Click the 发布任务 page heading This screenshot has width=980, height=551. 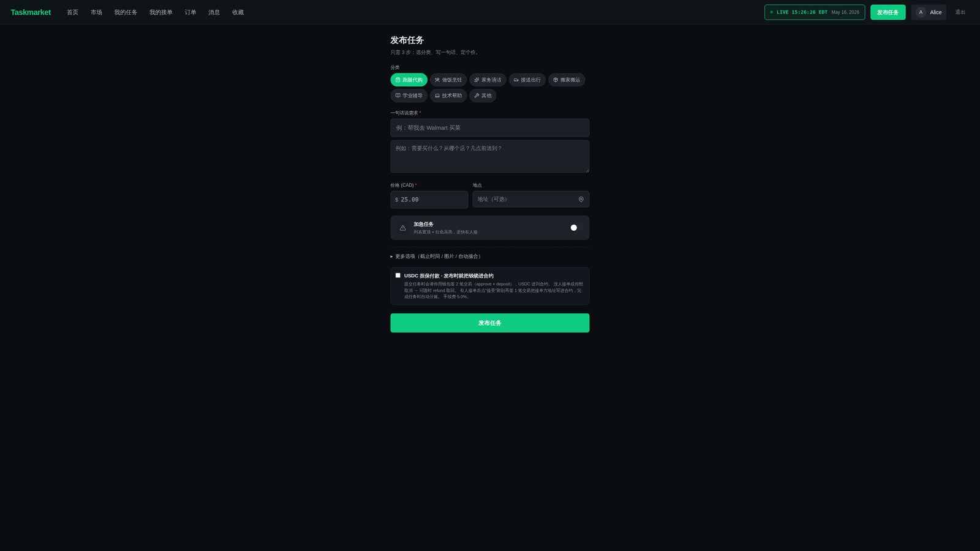pos(407,40)
